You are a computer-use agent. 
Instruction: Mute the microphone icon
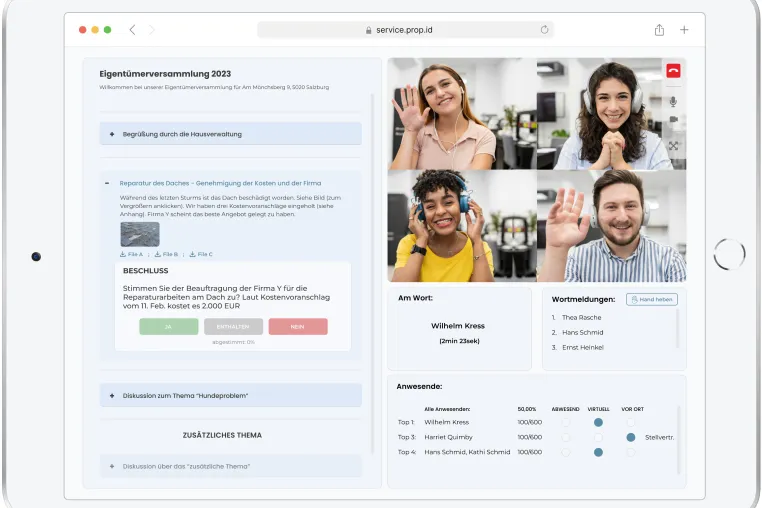[673, 101]
